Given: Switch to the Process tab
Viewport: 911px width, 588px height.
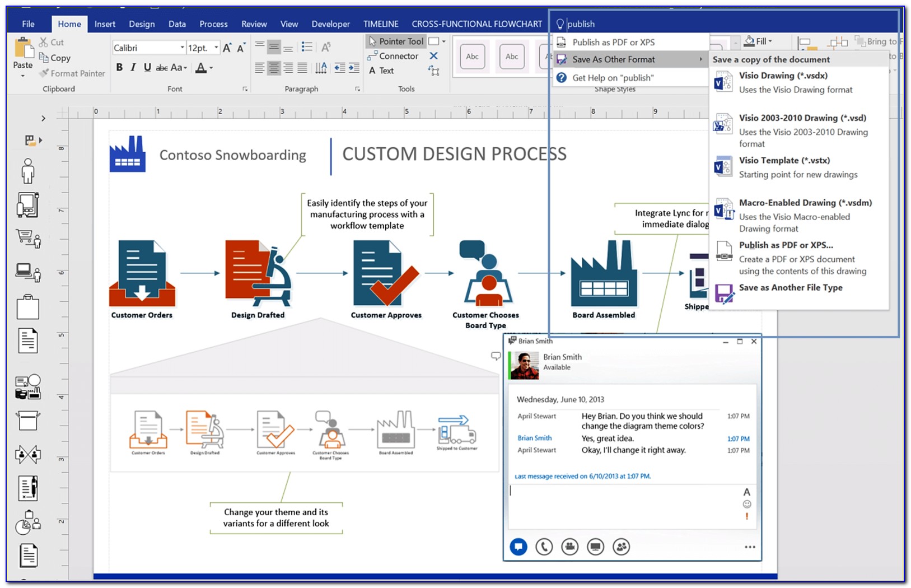Looking at the screenshot, I should coord(213,24).
